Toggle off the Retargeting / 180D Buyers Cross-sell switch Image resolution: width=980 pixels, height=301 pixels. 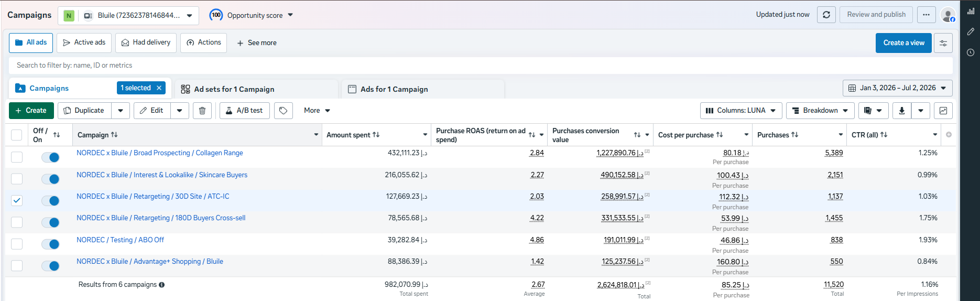50,222
